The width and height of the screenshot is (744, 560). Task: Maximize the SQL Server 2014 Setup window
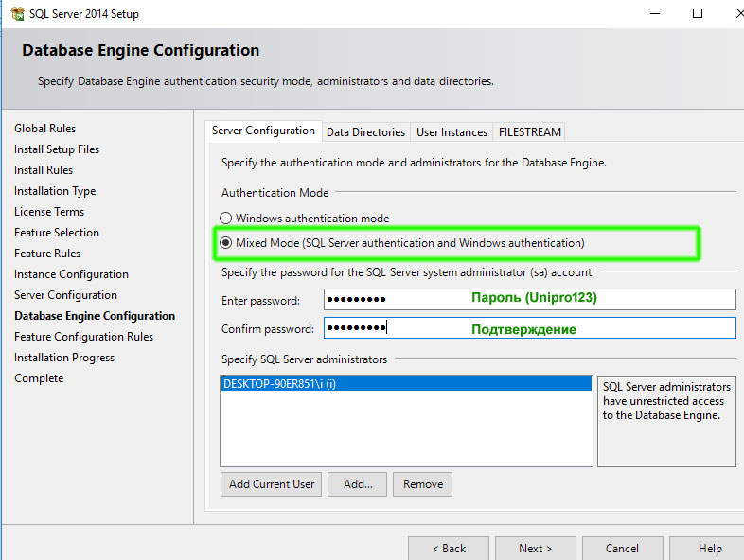pos(698,14)
